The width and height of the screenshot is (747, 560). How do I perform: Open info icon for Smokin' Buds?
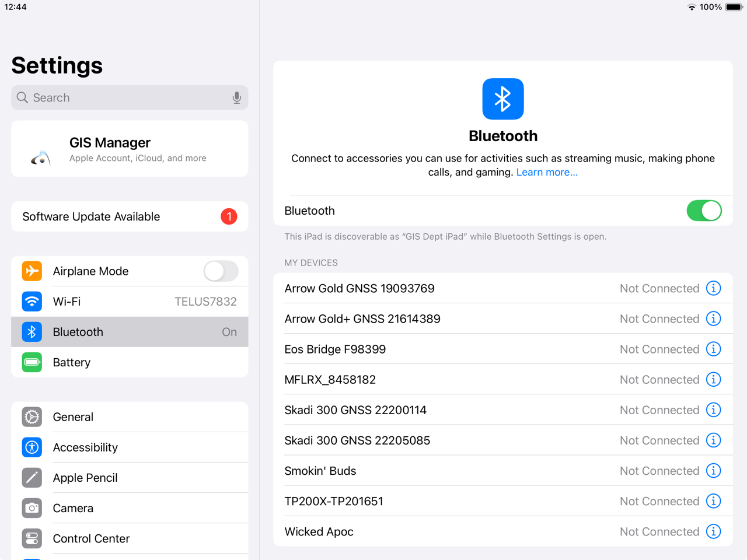click(x=713, y=470)
